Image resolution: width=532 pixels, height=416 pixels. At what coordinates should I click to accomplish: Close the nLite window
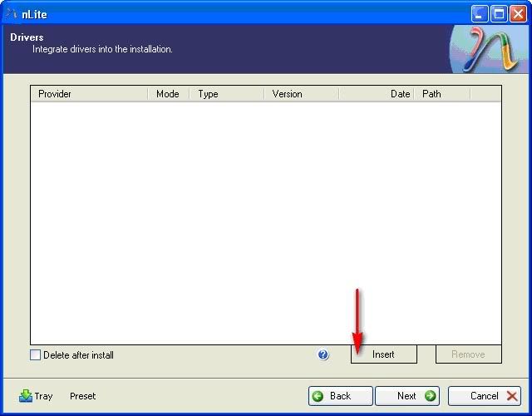(519, 14)
